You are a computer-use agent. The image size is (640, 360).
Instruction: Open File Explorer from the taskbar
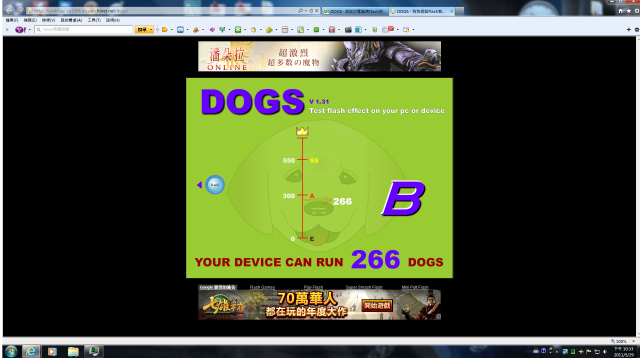73,351
